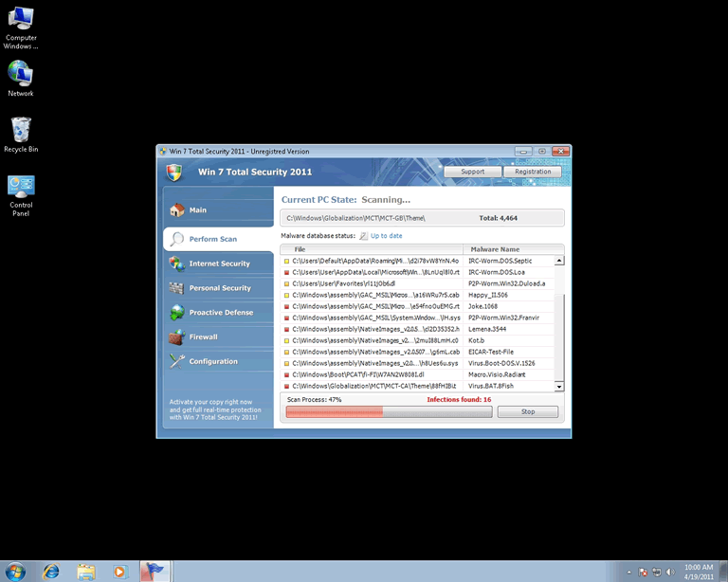Click the Support button

pos(472,172)
